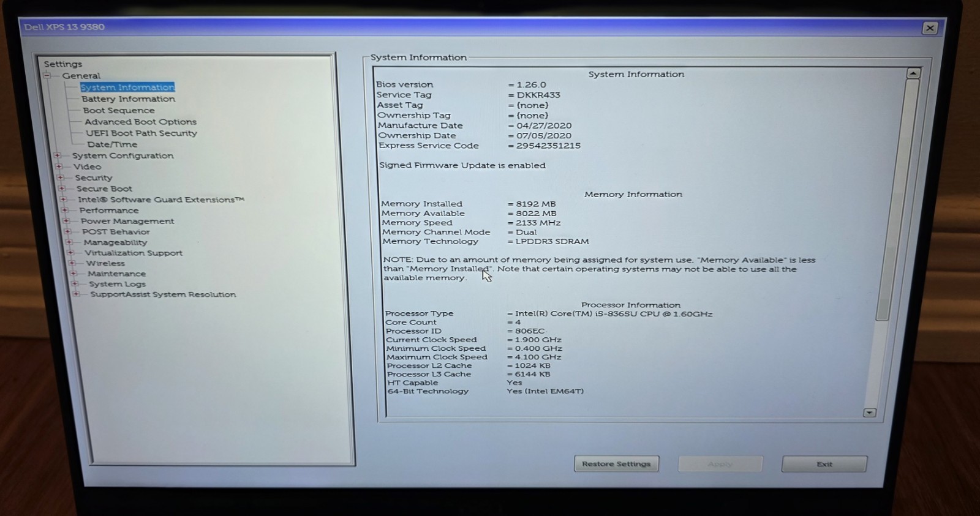Select the POST Behavior label
The height and width of the screenshot is (516, 980).
coord(116,231)
